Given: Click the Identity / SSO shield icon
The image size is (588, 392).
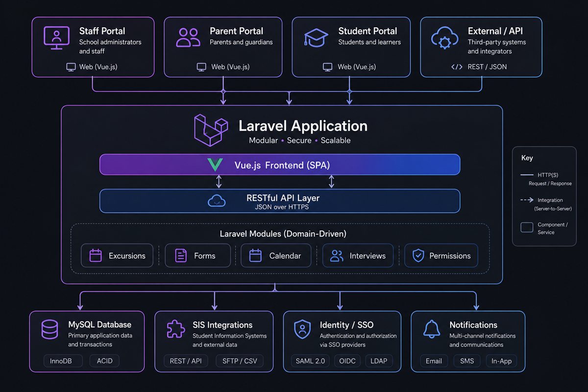Looking at the screenshot, I should coord(302,329).
